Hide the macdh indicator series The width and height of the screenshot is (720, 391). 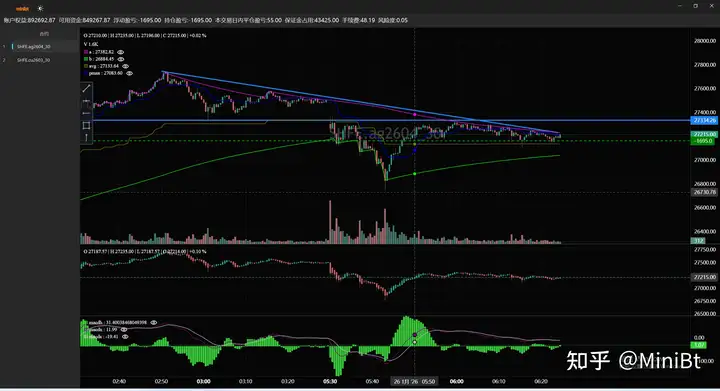click(154, 323)
